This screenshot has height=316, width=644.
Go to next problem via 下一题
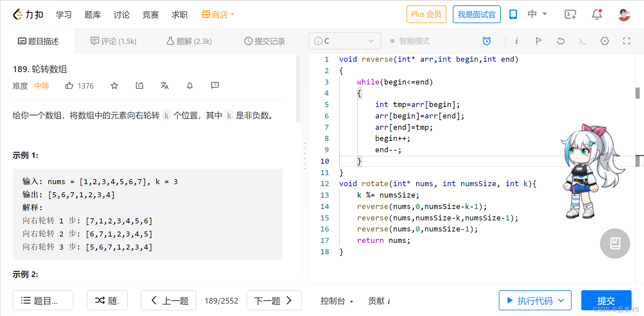click(274, 300)
